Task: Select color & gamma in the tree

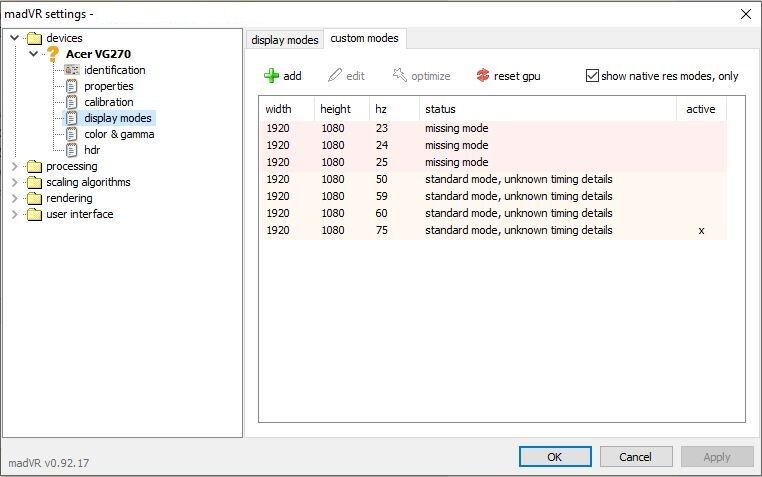Action: pyautogui.click(x=119, y=134)
